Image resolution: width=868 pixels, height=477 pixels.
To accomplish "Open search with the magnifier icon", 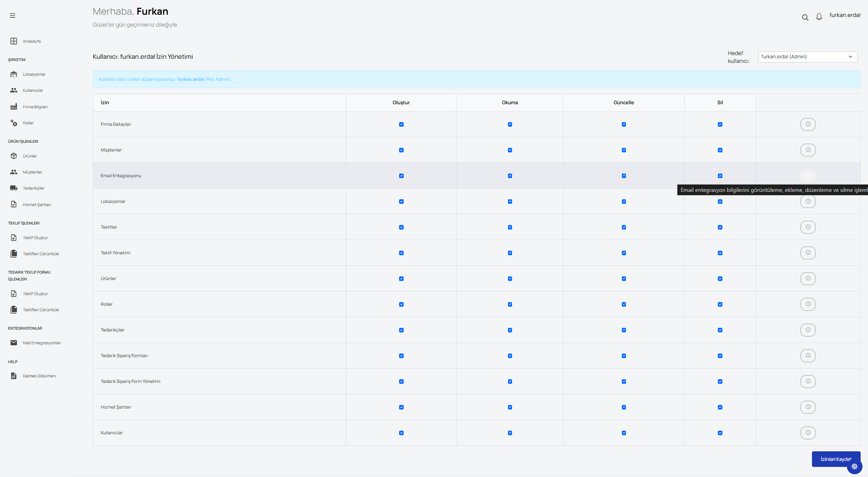I will click(805, 17).
